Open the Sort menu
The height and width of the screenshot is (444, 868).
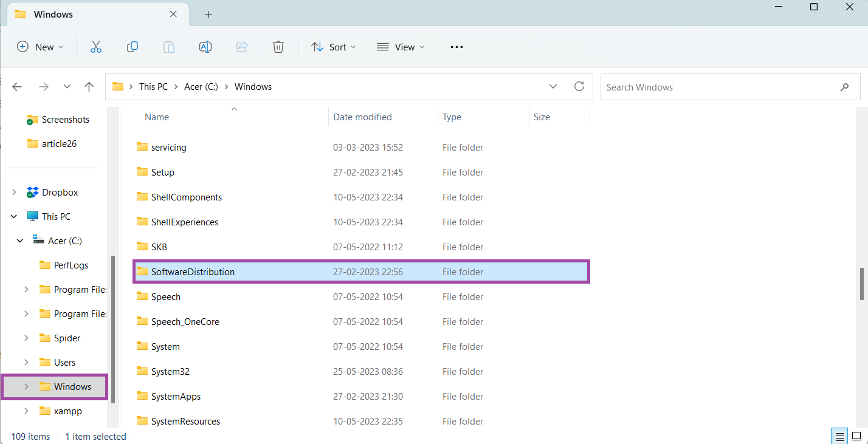tap(334, 47)
